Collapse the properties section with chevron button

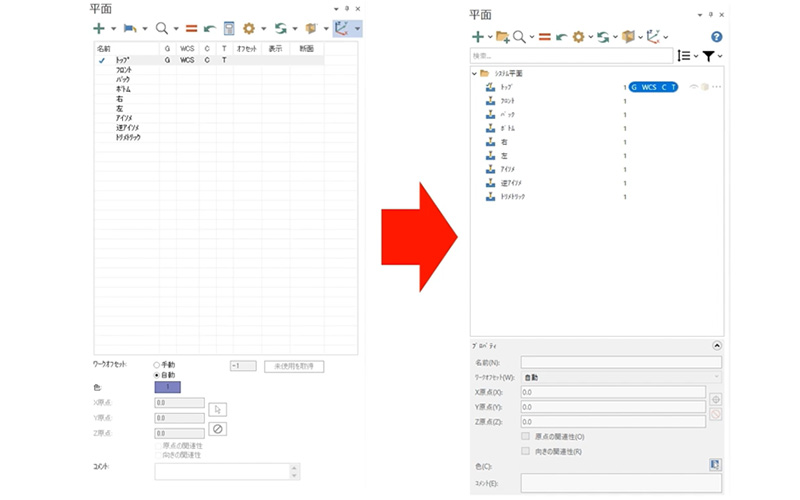coord(716,346)
